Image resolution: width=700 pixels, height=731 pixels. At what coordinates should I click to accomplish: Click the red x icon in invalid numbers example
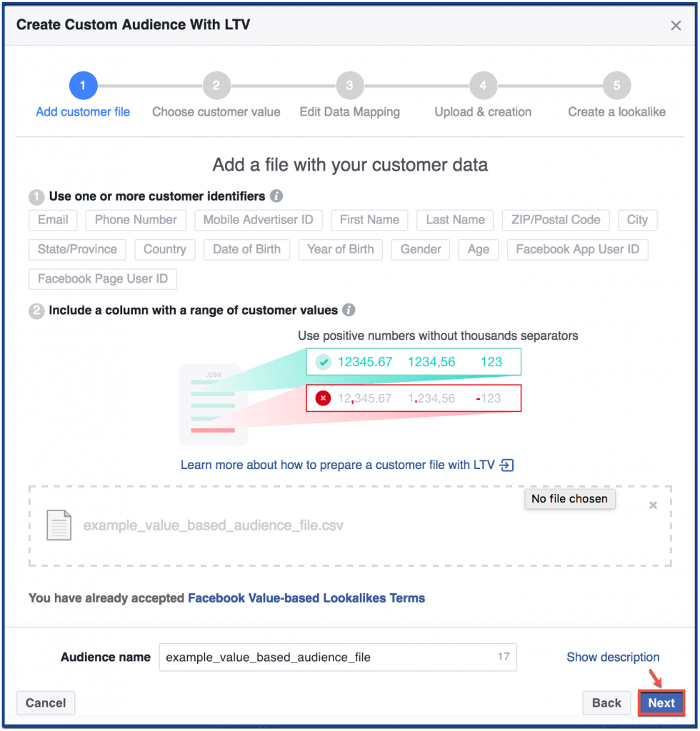coord(323,398)
